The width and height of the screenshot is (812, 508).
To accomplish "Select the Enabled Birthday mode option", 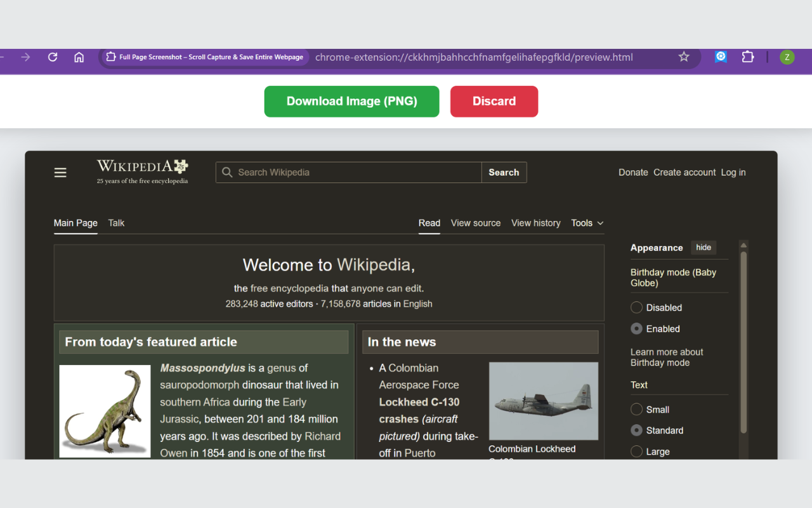I will (636, 328).
